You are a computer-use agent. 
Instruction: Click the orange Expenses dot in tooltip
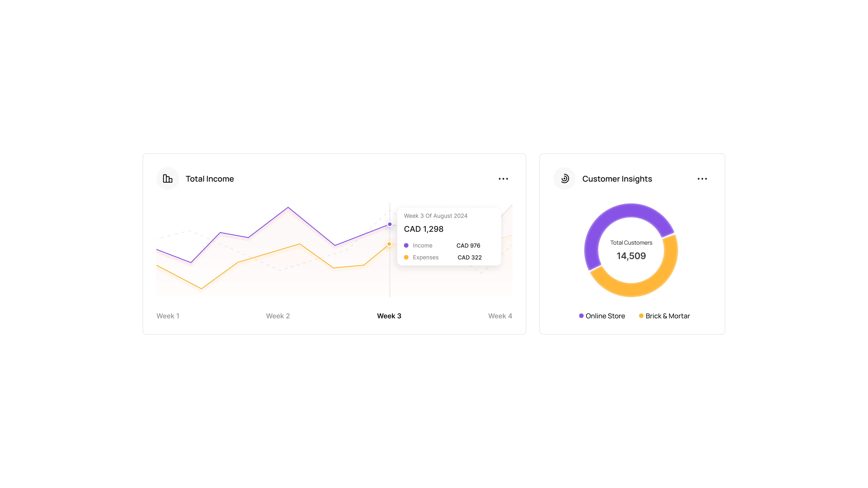[x=406, y=257]
